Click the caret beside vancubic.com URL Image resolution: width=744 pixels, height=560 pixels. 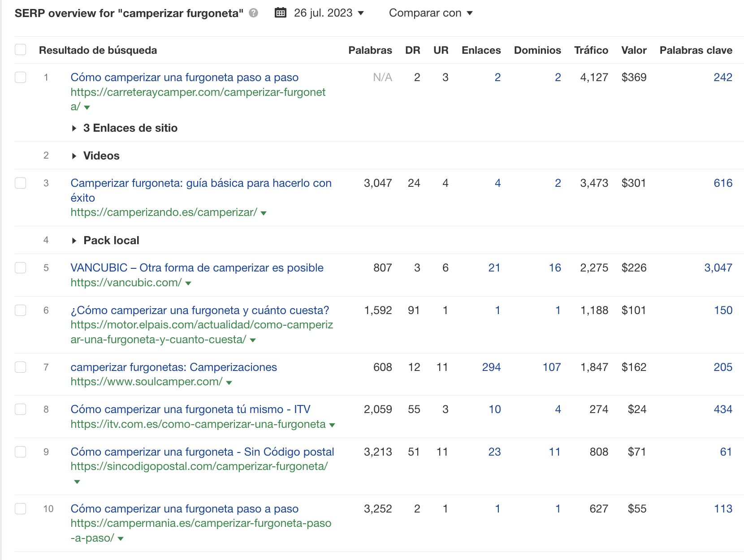click(x=188, y=283)
